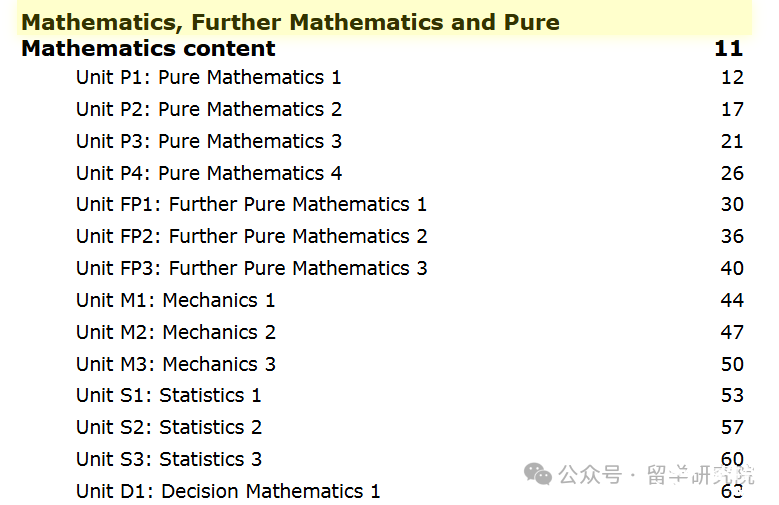Screen dimensions: 779x505
Task: Select Unit P3: Pure Mathematics 3 entry
Action: [209, 141]
